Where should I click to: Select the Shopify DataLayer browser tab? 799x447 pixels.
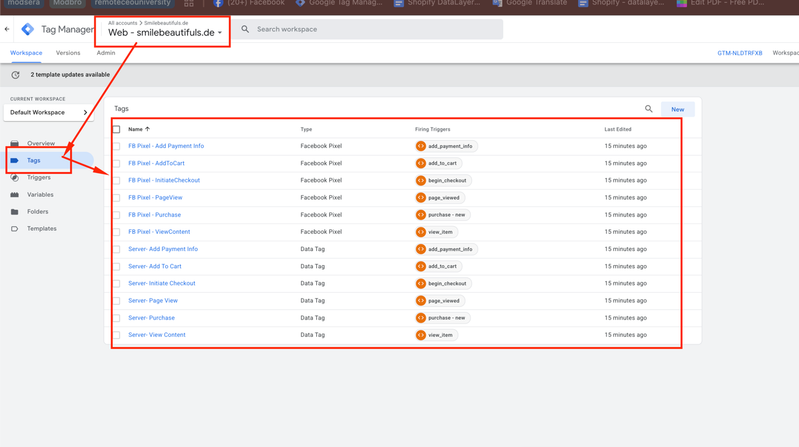[x=437, y=3]
